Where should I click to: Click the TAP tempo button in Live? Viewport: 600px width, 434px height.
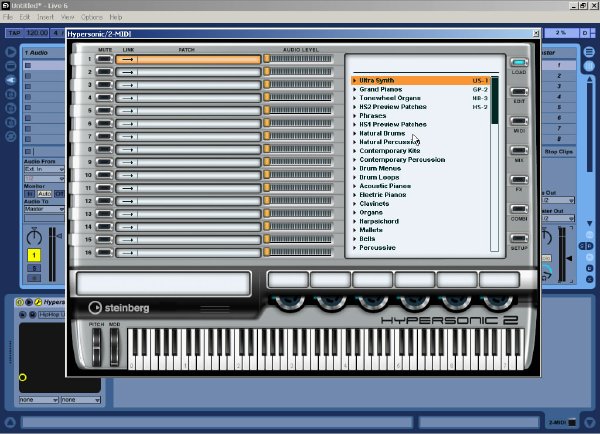(15, 33)
